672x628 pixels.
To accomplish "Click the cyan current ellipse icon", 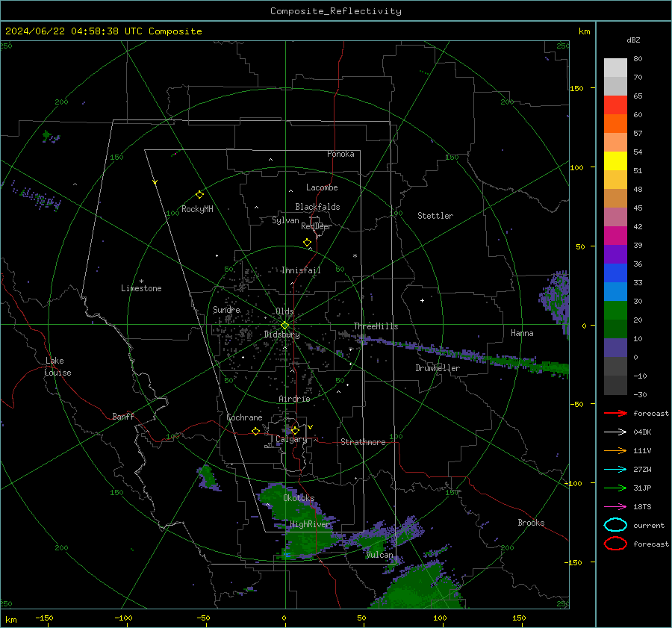I will click(615, 525).
